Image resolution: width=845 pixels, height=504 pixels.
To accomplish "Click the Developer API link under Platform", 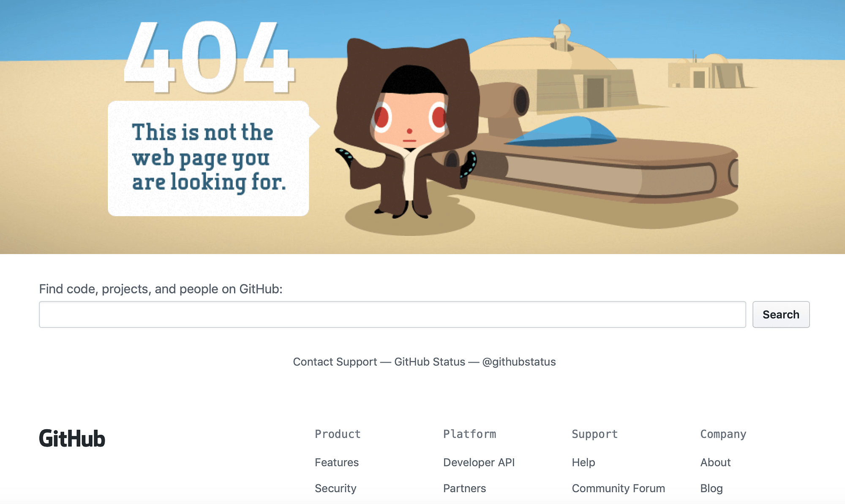I will click(x=479, y=462).
